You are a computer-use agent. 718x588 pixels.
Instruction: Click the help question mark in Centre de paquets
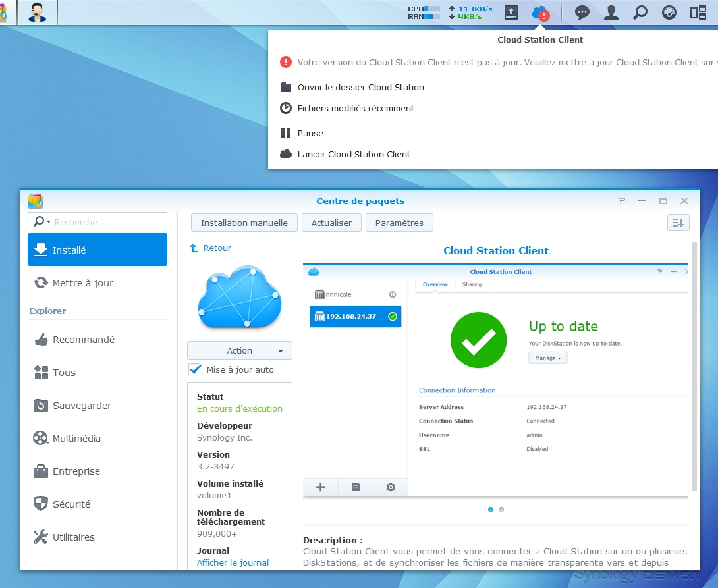coord(621,201)
